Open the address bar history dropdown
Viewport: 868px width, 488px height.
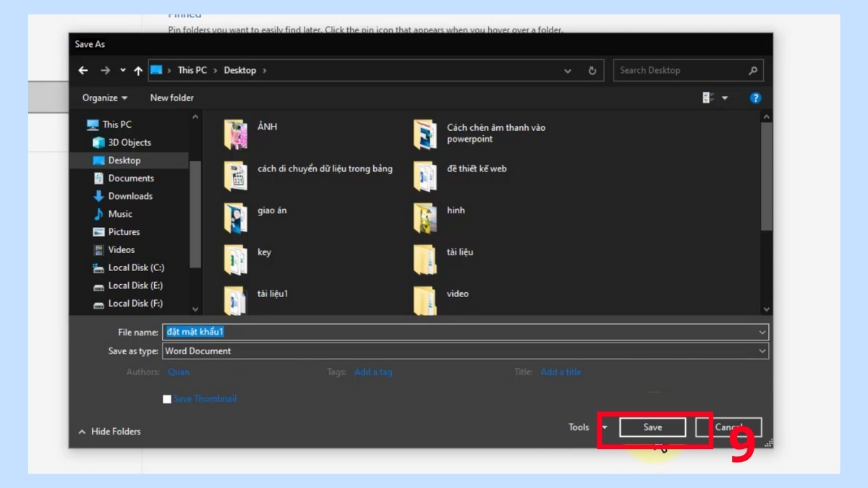(x=568, y=70)
